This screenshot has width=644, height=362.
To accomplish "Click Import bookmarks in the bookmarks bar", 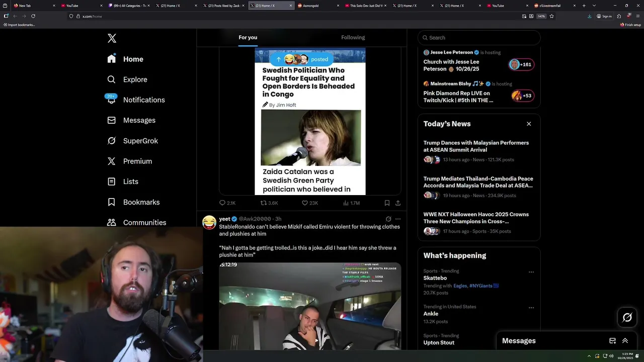I will point(20,25).
